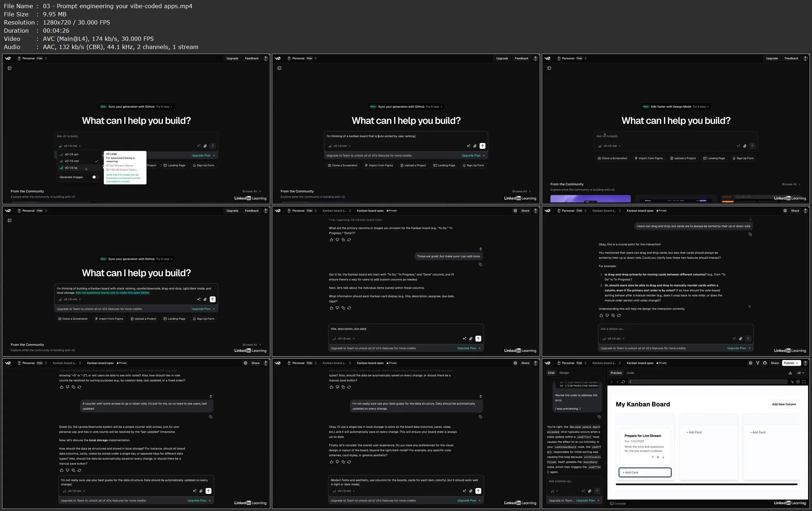Open v0-1.5-sm selector under 'title, description, due date'
This screenshot has width=812, height=511.
point(344,339)
